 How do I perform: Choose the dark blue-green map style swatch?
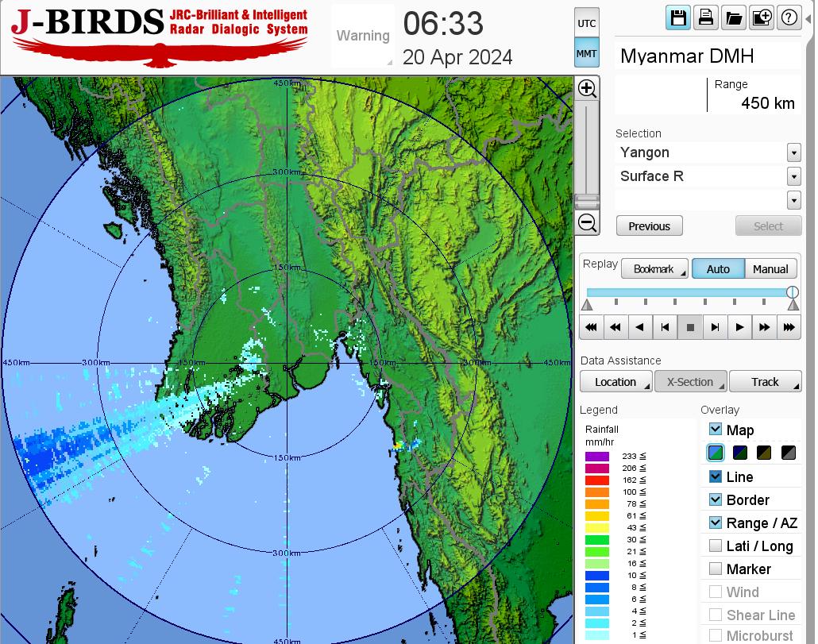739,453
